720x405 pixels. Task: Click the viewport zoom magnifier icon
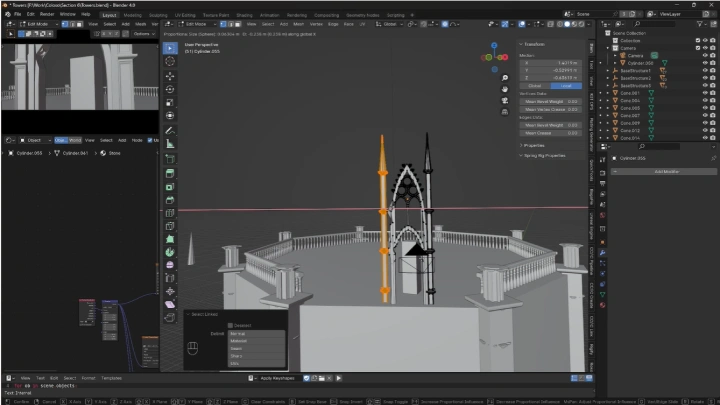(x=505, y=78)
